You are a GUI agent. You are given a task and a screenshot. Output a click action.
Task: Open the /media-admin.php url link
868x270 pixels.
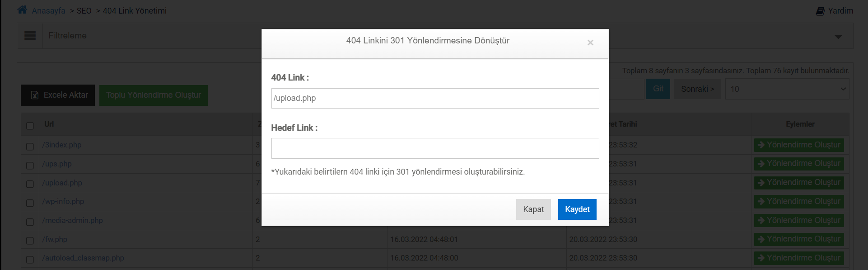[73, 220]
